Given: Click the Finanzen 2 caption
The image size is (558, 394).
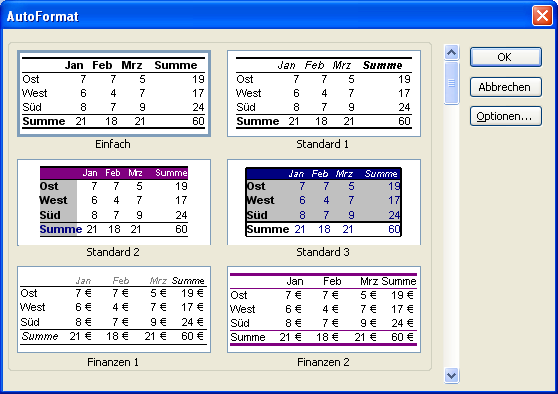Looking at the screenshot, I should 323,362.
